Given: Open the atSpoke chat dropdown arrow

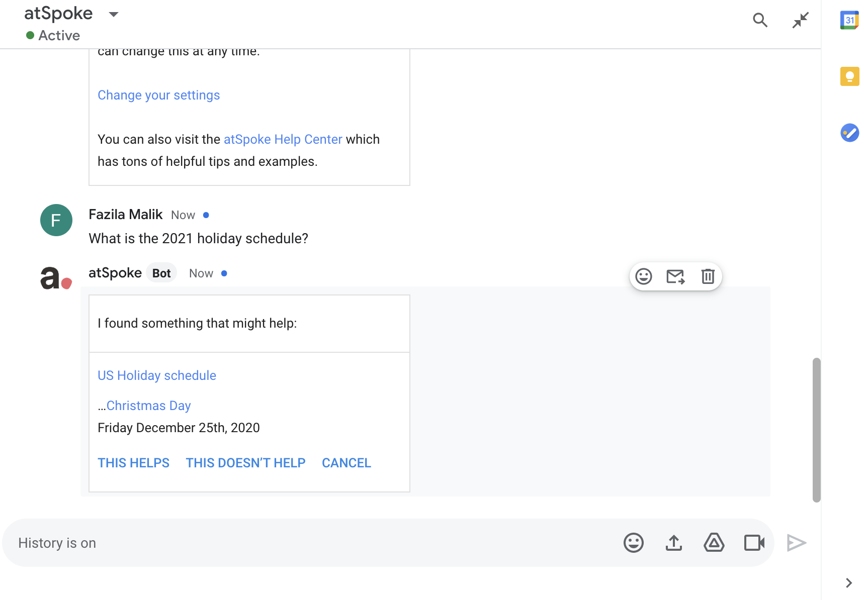Looking at the screenshot, I should coord(114,14).
